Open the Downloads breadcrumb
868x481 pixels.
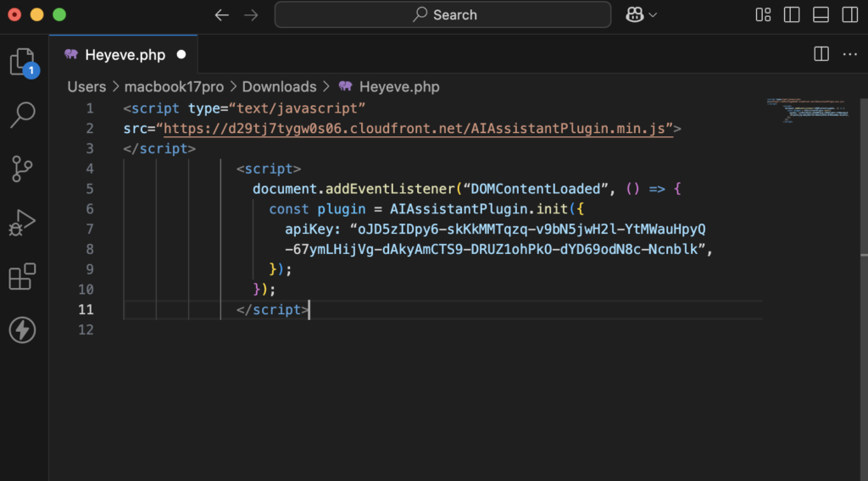point(279,87)
